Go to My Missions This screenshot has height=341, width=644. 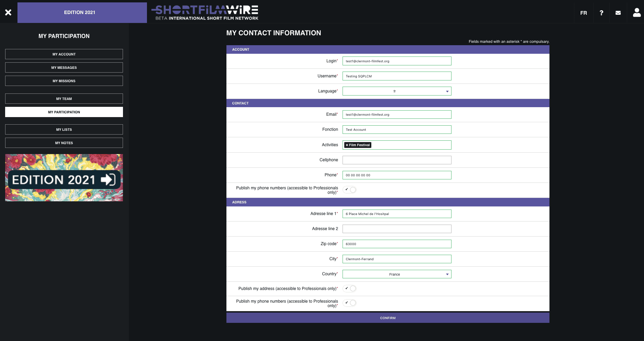pyautogui.click(x=64, y=81)
